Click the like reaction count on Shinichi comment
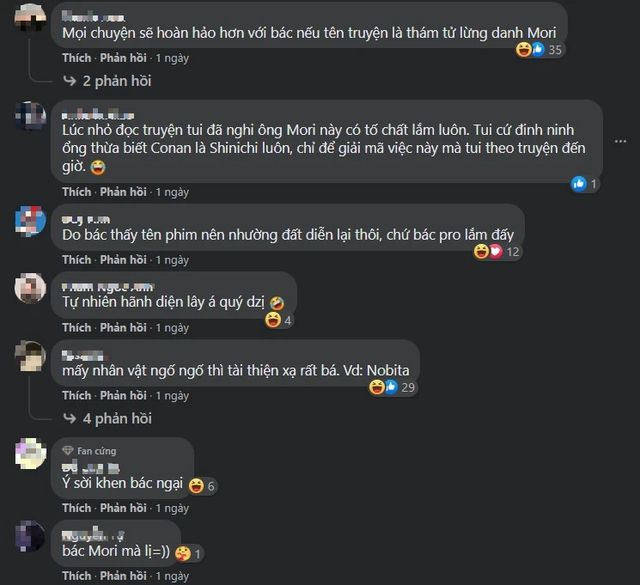Screen dimensions: 640x585 point(585,184)
